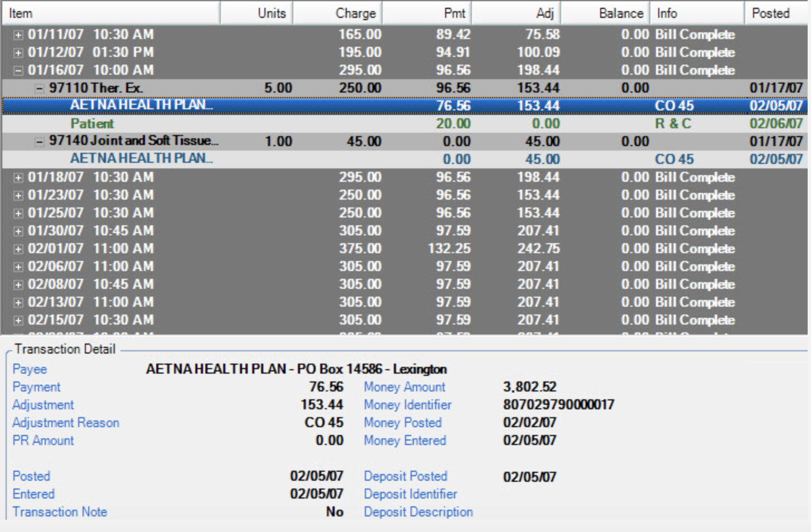This screenshot has width=811, height=532.
Task: Open the Transaction Note link
Action: (x=59, y=512)
